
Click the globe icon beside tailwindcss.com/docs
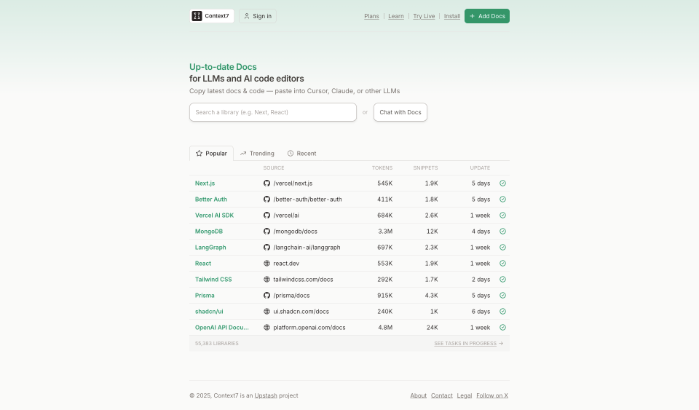[267, 279]
